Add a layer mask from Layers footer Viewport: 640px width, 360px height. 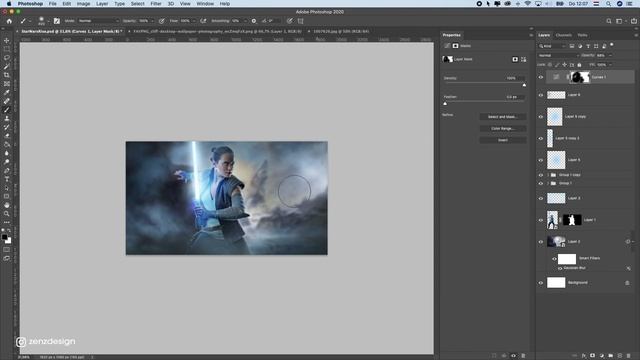click(x=593, y=356)
